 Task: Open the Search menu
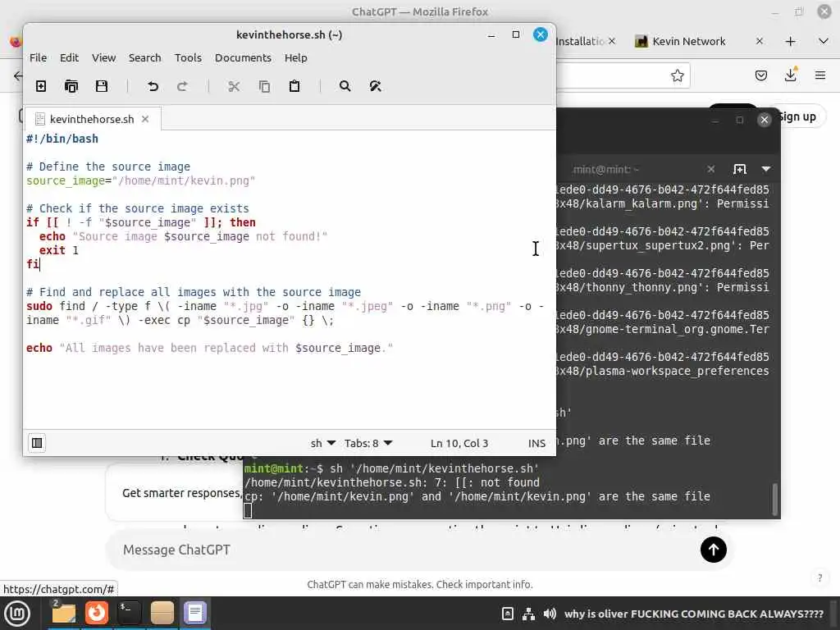pos(144,58)
